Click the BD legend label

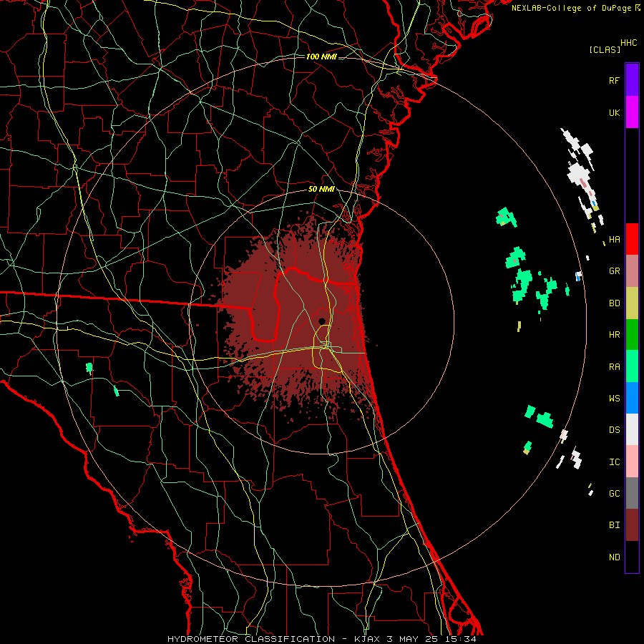click(x=614, y=303)
